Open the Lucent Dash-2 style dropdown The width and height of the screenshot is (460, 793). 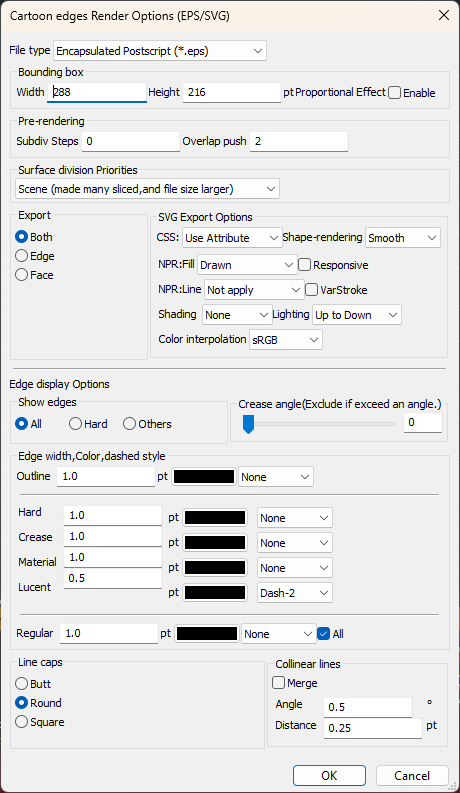[x=295, y=593]
